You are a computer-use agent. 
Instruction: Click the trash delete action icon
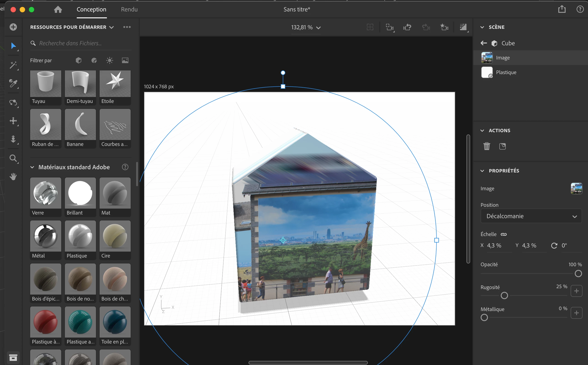(487, 146)
